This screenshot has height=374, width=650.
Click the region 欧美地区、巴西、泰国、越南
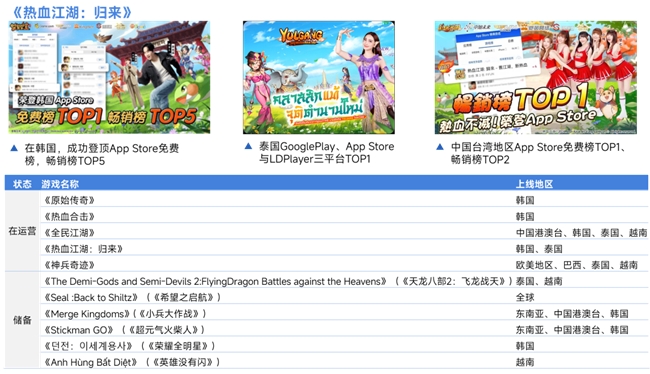point(577,265)
